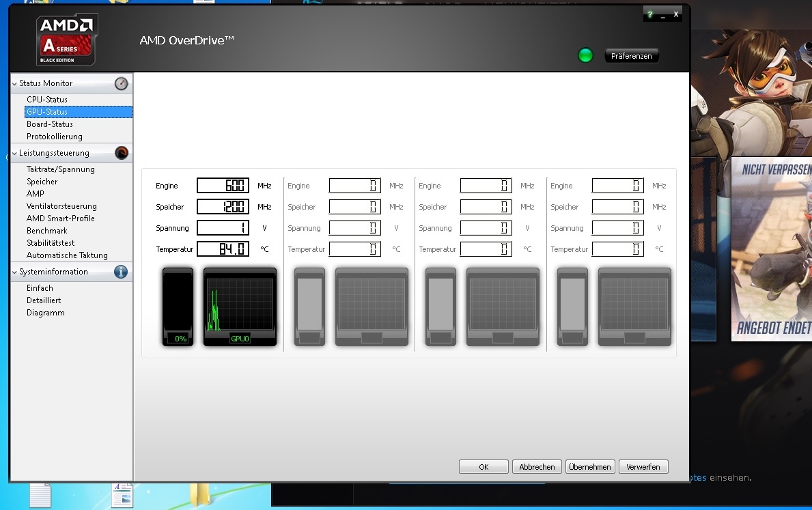Click the second GPU's inactive usage graph
Image resolution: width=812 pixels, height=510 pixels.
point(372,307)
